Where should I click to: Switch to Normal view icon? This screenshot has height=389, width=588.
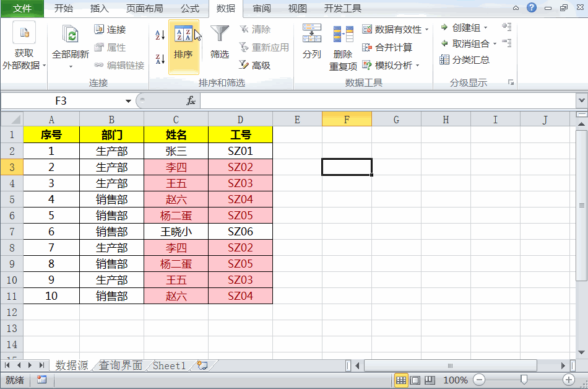(x=401, y=380)
